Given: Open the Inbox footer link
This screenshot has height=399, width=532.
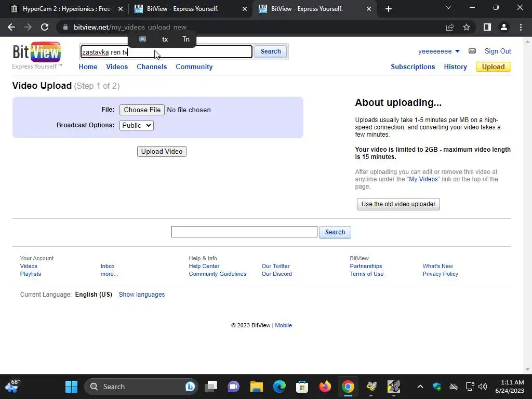Looking at the screenshot, I should point(107,266).
